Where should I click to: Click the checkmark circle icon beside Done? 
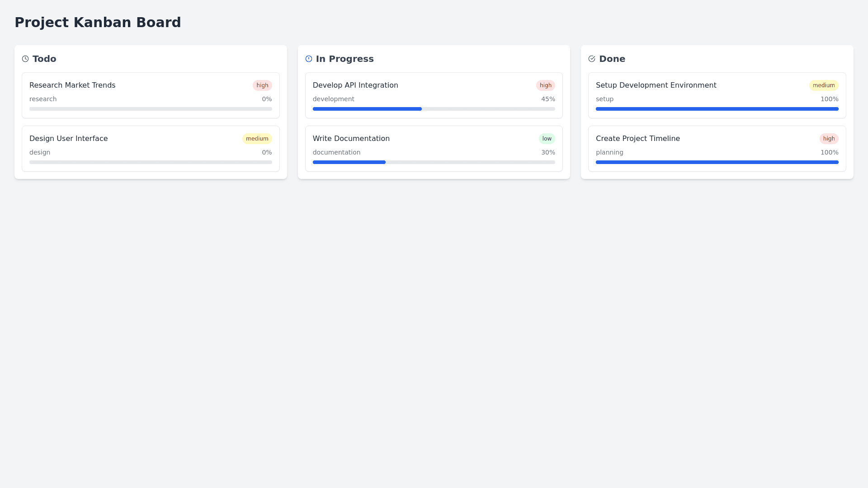point(592,59)
